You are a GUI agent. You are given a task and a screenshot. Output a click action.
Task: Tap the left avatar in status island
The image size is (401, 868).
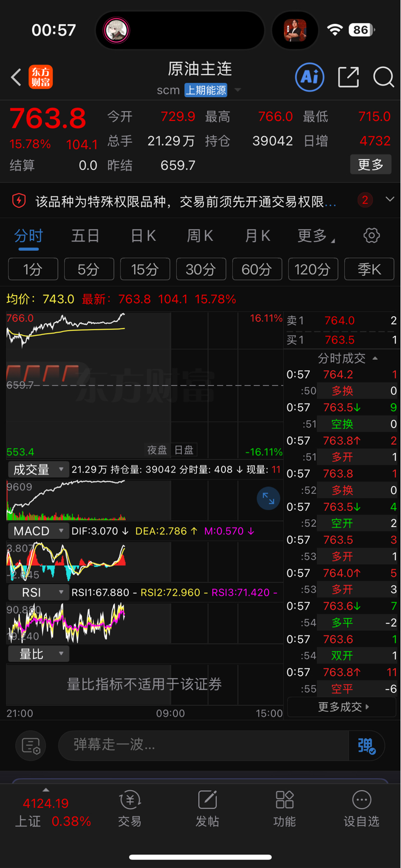tap(116, 30)
